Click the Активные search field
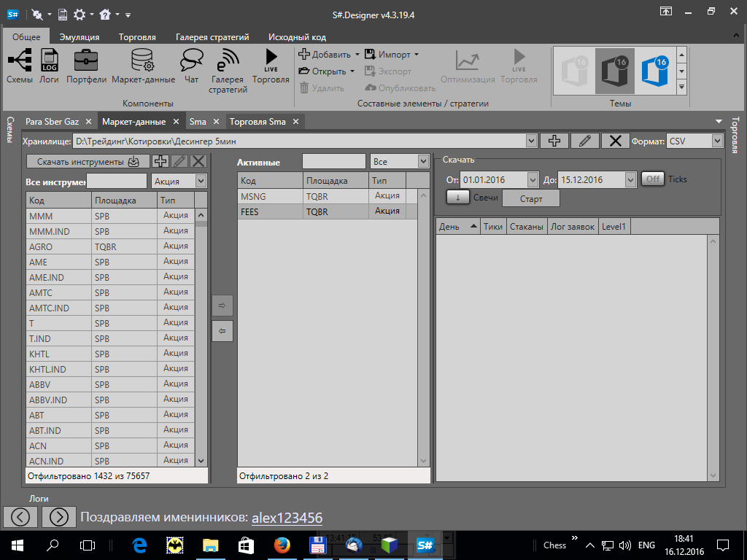Image resolution: width=747 pixels, height=560 pixels. click(334, 161)
